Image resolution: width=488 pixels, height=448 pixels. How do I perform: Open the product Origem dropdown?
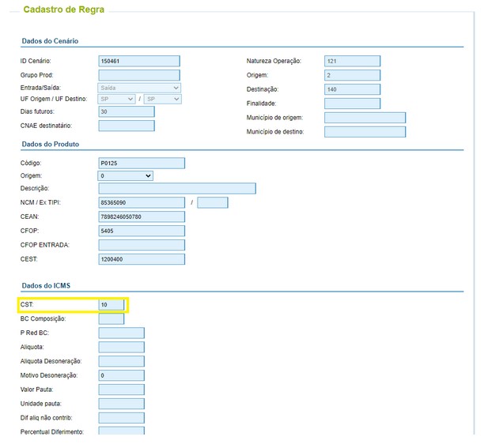click(x=126, y=176)
